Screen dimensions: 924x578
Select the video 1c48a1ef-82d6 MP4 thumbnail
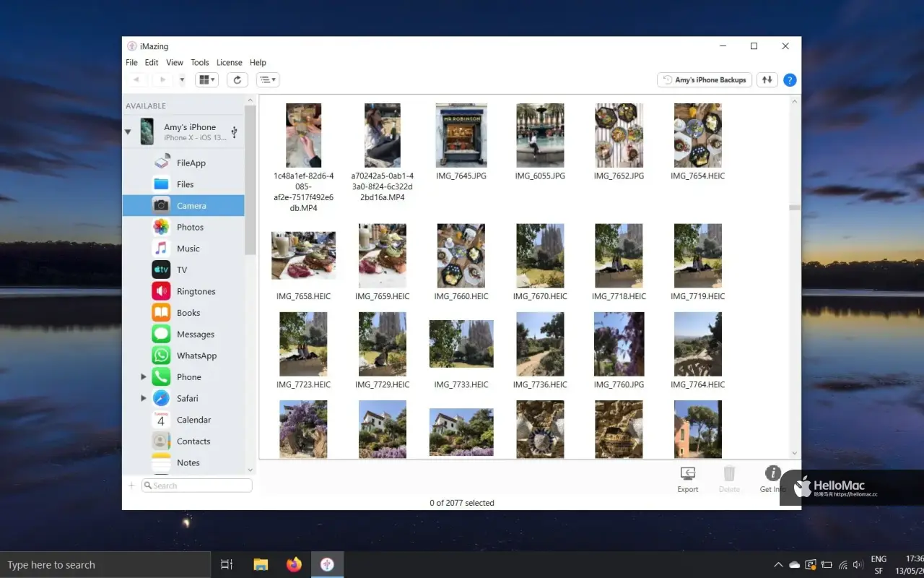point(303,135)
